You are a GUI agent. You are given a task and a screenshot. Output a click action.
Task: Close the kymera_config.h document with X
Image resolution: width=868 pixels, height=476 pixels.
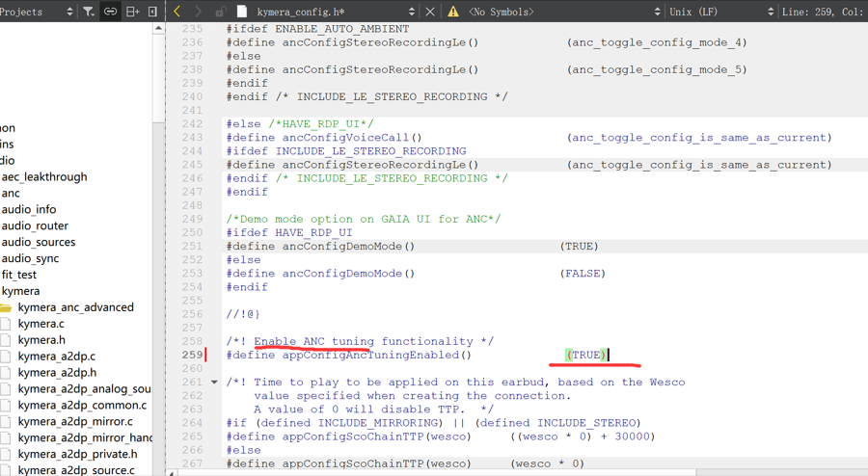click(x=429, y=11)
